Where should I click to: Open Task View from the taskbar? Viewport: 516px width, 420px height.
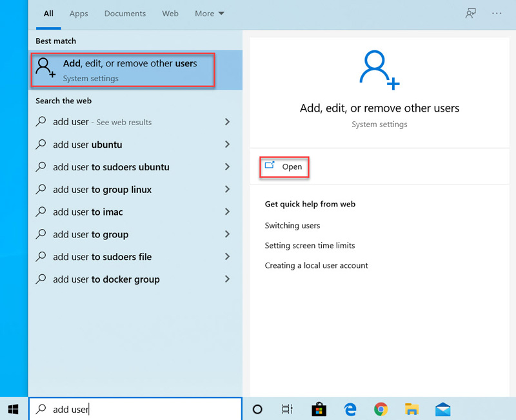point(287,409)
